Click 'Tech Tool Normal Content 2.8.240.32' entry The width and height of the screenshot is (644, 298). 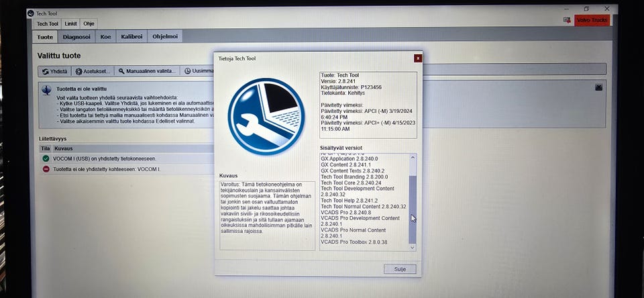364,206
